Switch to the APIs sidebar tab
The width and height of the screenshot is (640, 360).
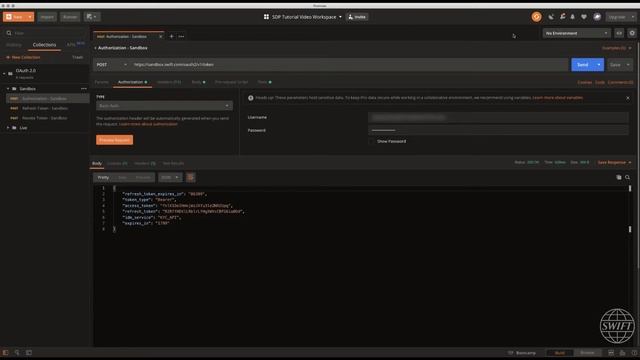71,44
